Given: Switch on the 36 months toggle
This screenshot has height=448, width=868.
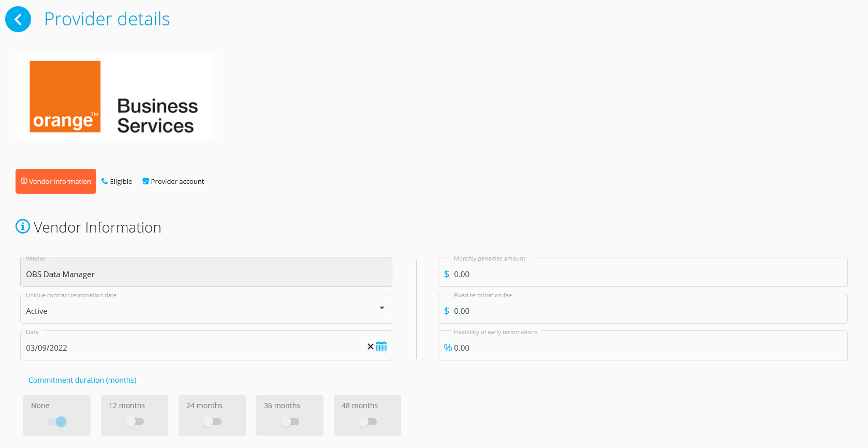Looking at the screenshot, I should point(290,422).
